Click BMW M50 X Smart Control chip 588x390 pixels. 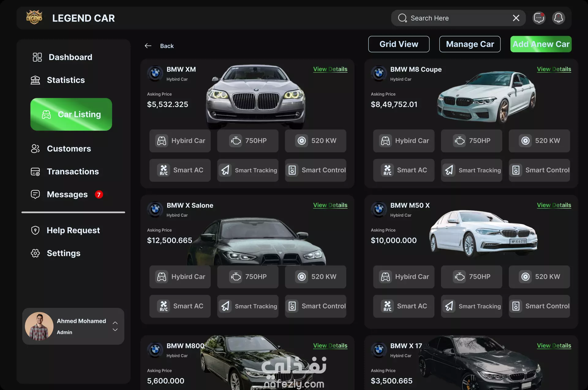point(539,306)
